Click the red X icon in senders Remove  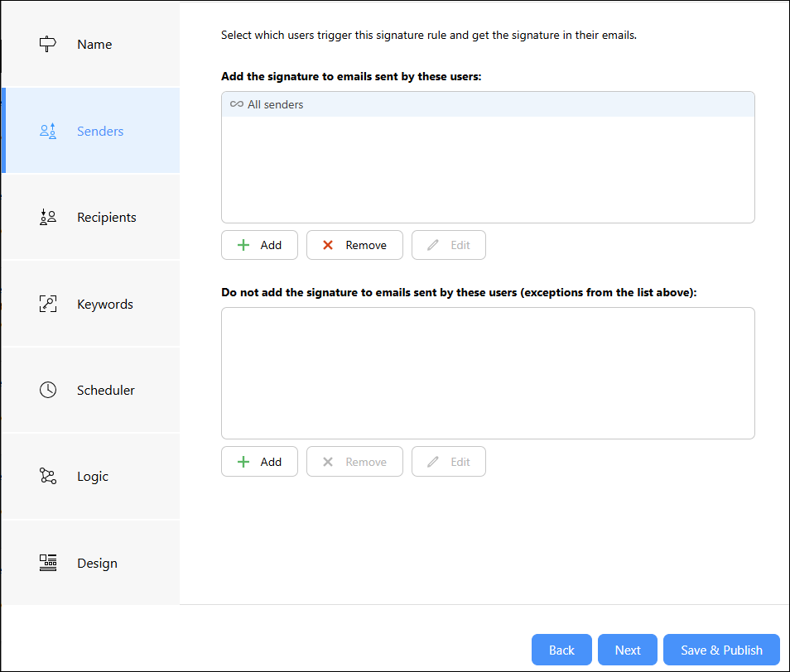[x=328, y=245]
